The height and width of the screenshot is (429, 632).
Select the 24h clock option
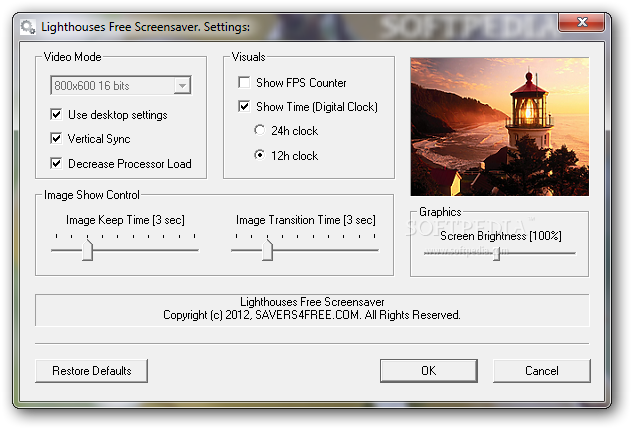260,130
